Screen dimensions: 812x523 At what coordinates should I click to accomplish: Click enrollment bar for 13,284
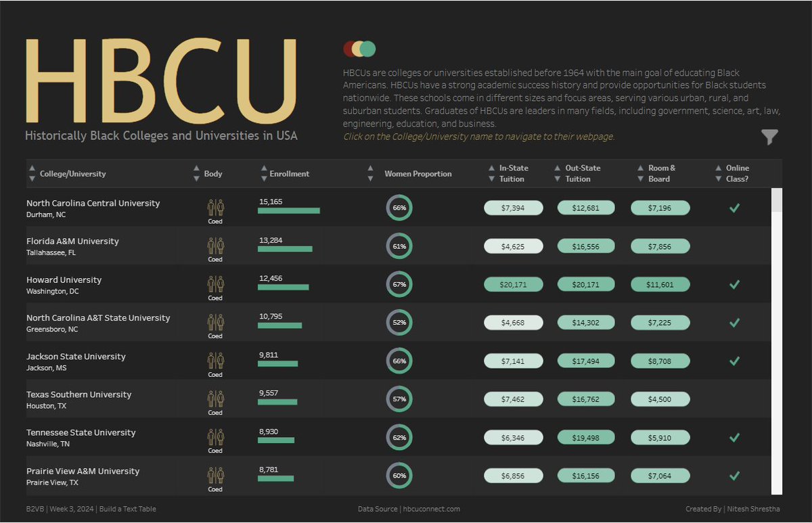pyautogui.click(x=285, y=249)
